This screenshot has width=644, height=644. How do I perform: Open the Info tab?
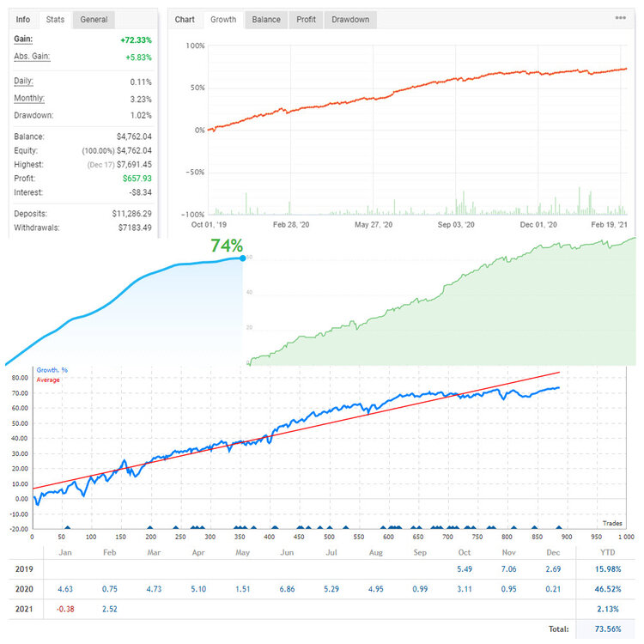click(x=23, y=19)
